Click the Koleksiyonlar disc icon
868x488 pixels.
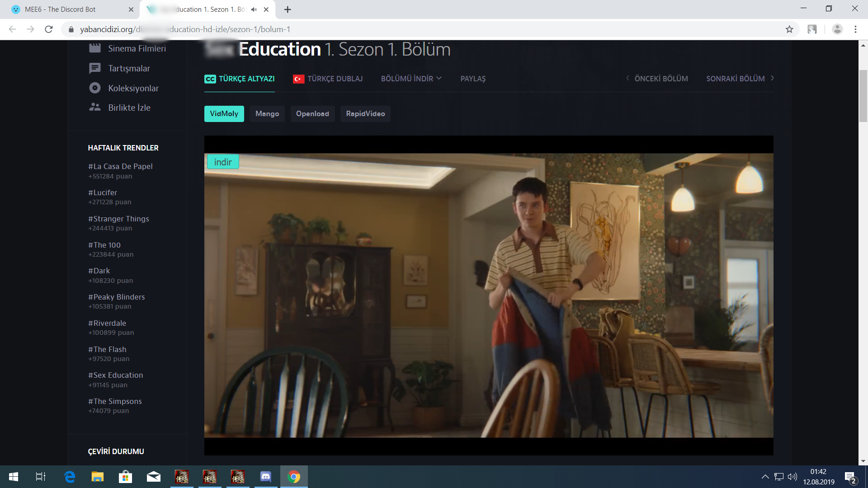pos(94,88)
